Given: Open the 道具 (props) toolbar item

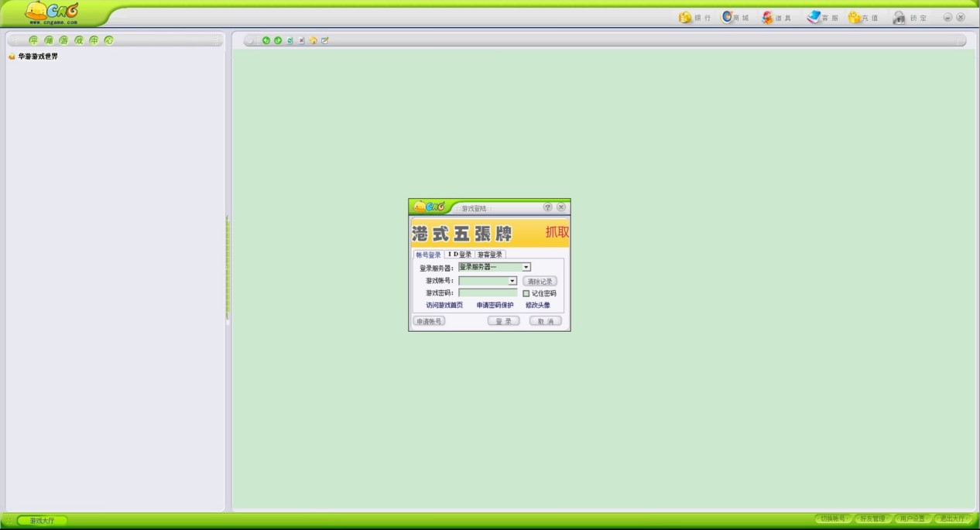Looking at the screenshot, I should point(776,17).
